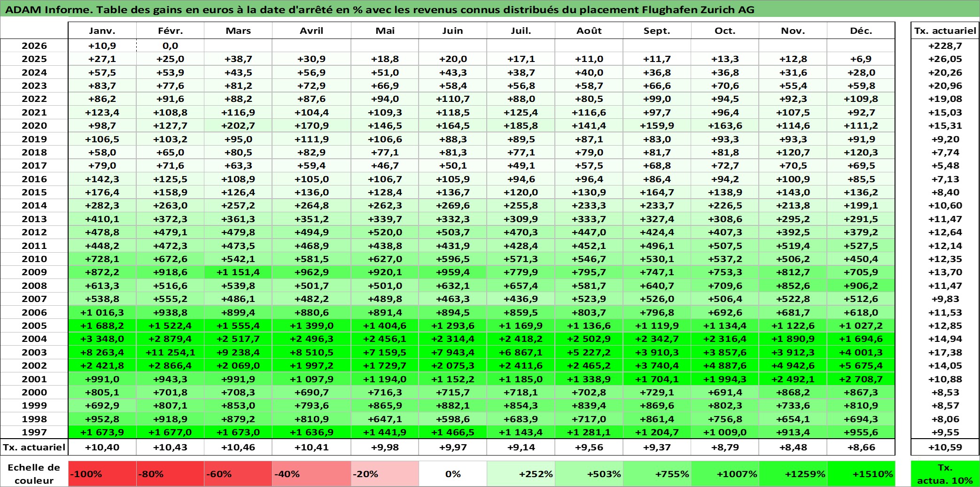Select the cell +520,0 in 2012

pyautogui.click(x=385, y=232)
